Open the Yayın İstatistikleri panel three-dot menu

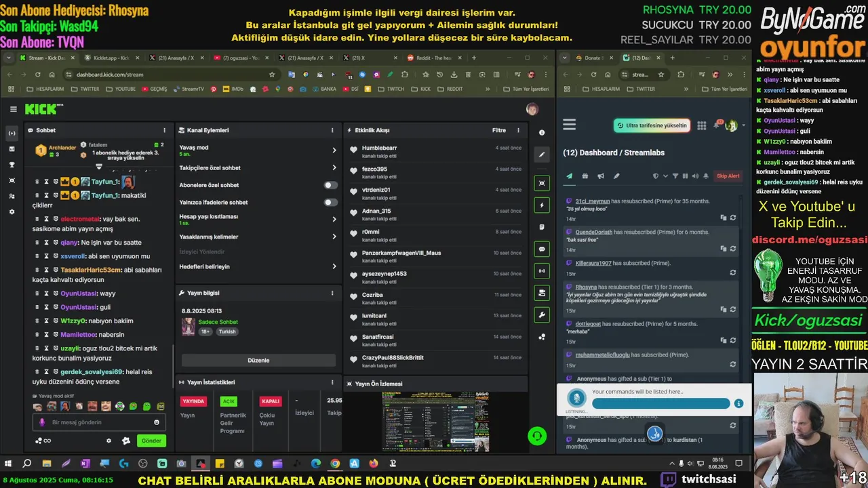point(332,382)
